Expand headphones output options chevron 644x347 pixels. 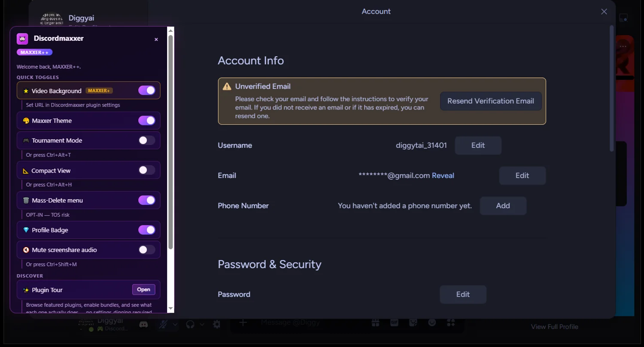202,325
